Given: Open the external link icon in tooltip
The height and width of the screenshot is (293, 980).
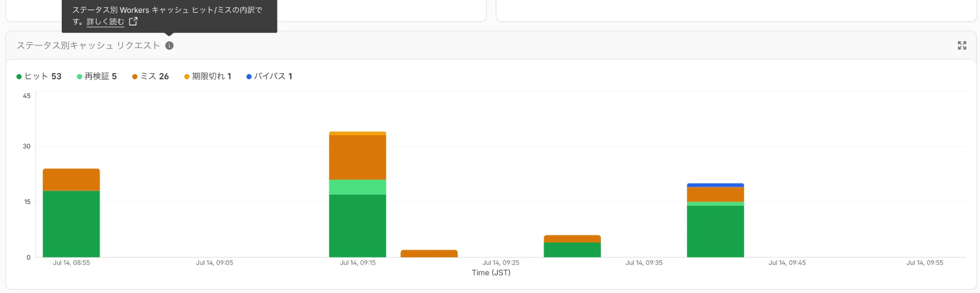Looking at the screenshot, I should pos(133,22).
